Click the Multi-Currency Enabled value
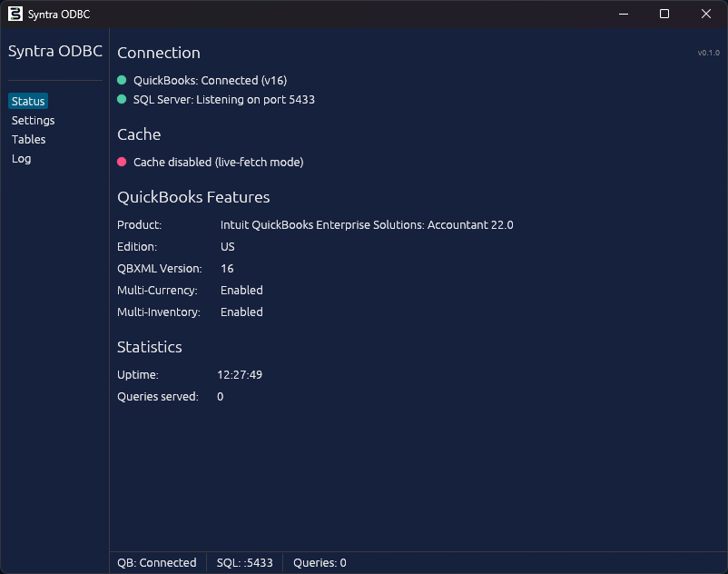The image size is (728, 574). click(241, 290)
